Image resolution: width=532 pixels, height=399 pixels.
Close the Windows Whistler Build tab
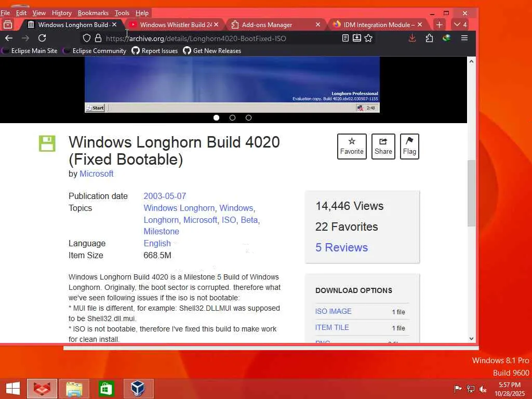(x=216, y=25)
